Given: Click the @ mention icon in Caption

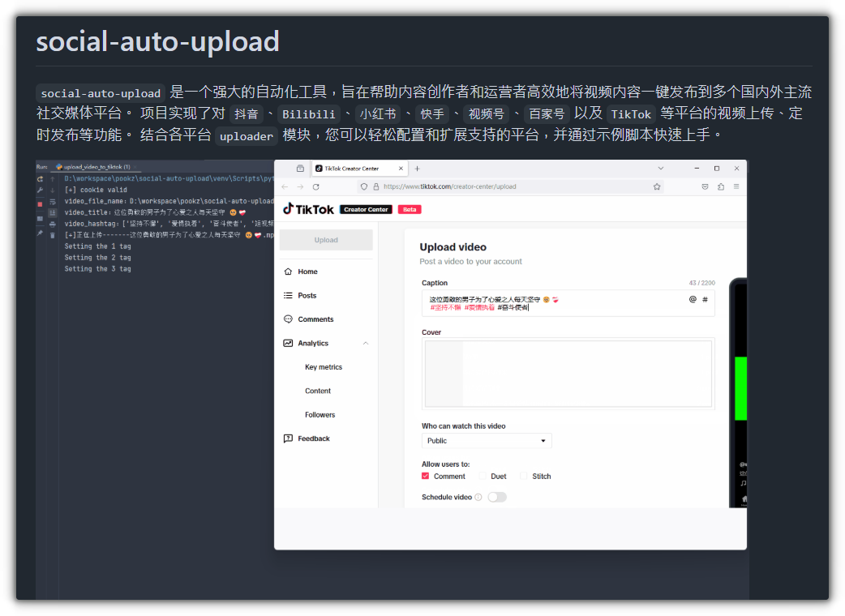Looking at the screenshot, I should pos(693,299).
